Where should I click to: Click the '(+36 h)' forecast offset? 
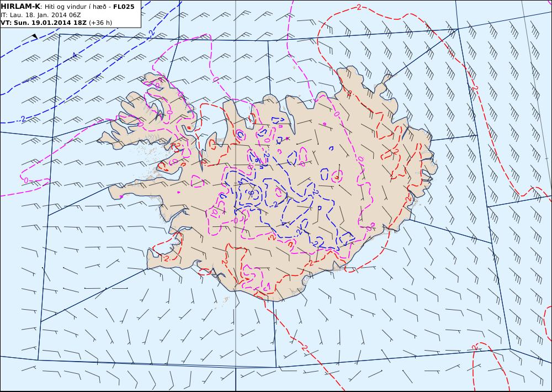(100, 23)
